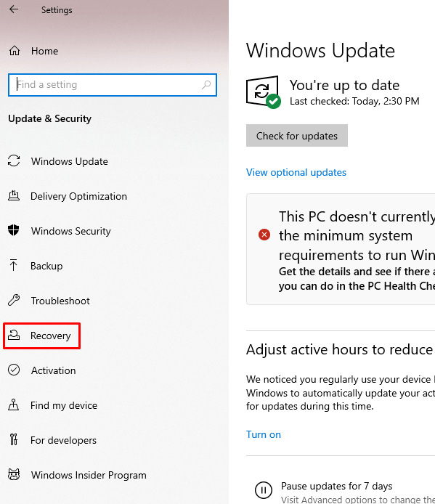Click the Check for updates button
Viewport: 435px width, 504px height.
pos(297,136)
